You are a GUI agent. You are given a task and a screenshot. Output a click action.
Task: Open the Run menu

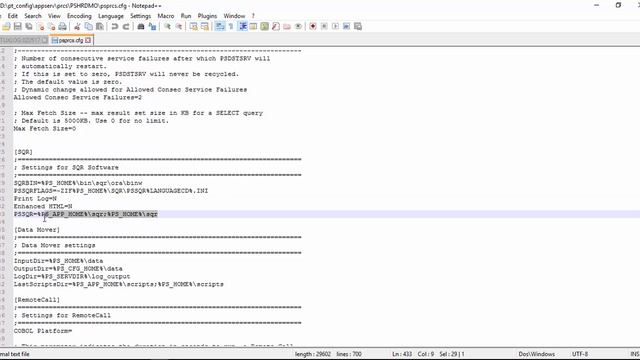186,16
